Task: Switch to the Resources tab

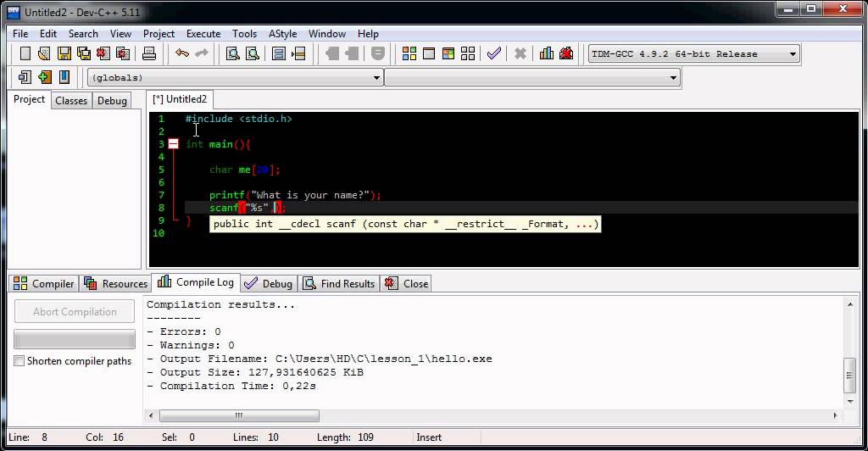Action: pyautogui.click(x=115, y=284)
